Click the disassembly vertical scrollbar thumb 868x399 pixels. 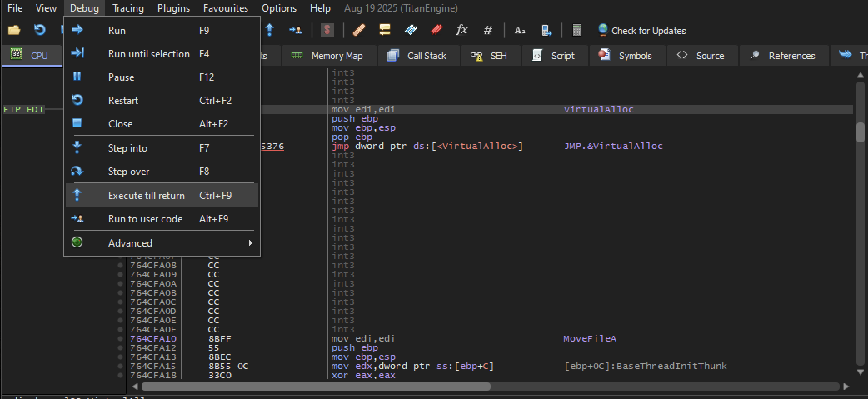(861, 132)
